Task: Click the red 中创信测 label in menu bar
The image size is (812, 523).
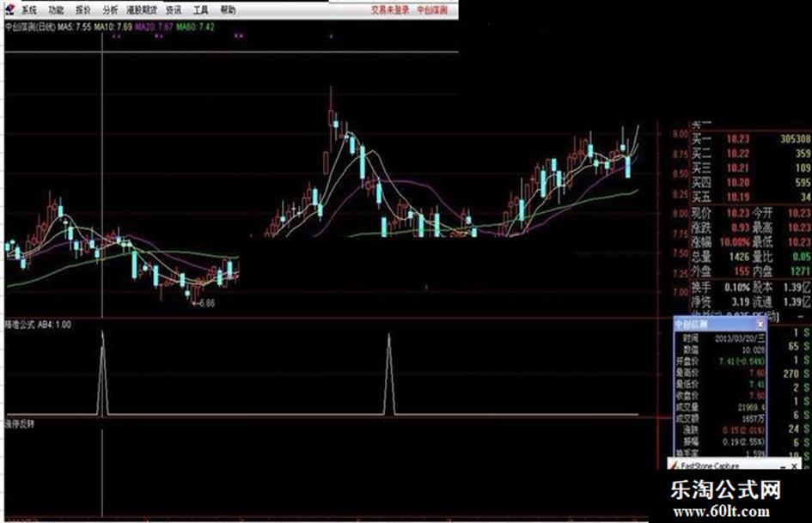Action: pyautogui.click(x=432, y=9)
